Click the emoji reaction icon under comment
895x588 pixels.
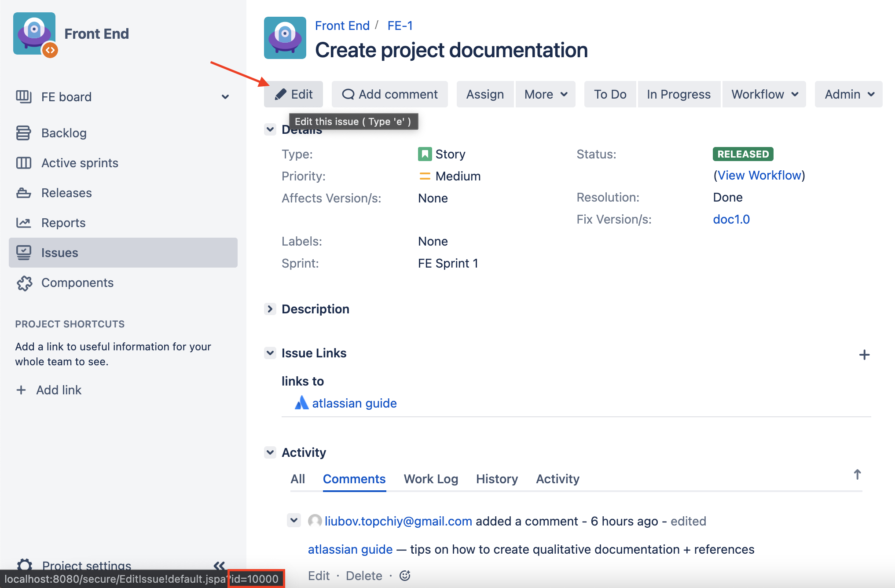pos(405,576)
